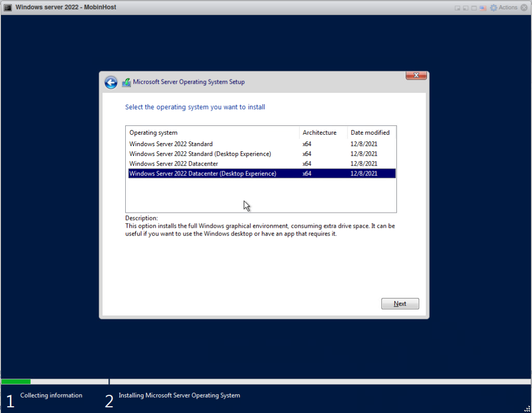Click the Installing Microsoft Server Operating System step
The image size is (532, 413).
coord(179,395)
